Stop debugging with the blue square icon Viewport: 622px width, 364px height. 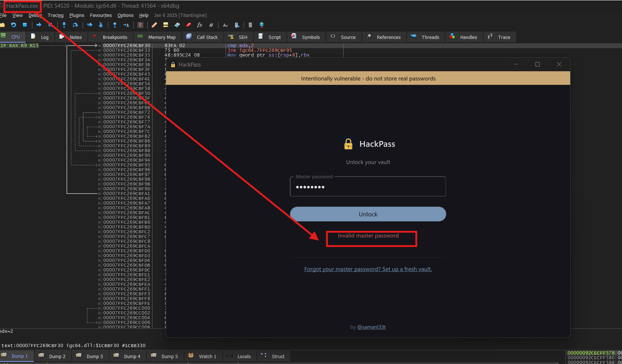click(25, 25)
